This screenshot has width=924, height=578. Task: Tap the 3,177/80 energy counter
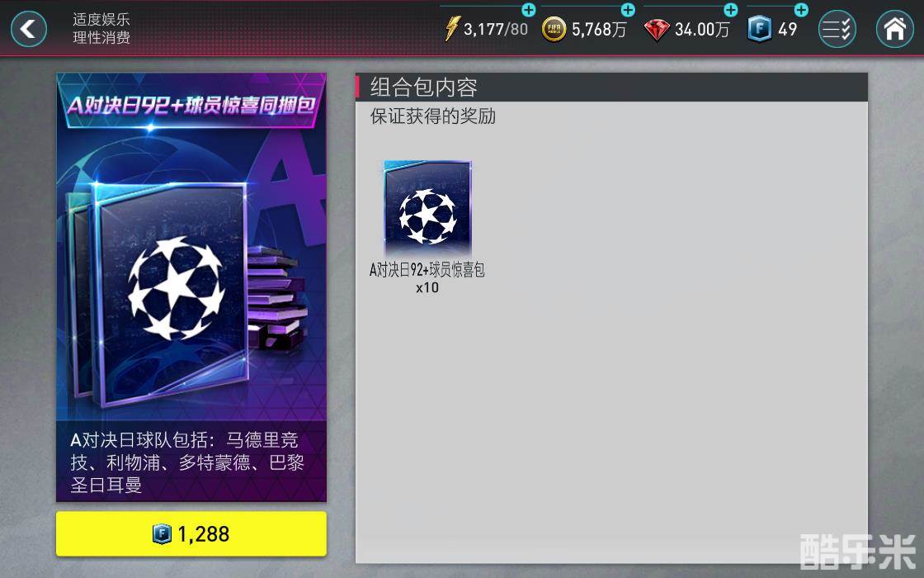pyautogui.click(x=495, y=30)
